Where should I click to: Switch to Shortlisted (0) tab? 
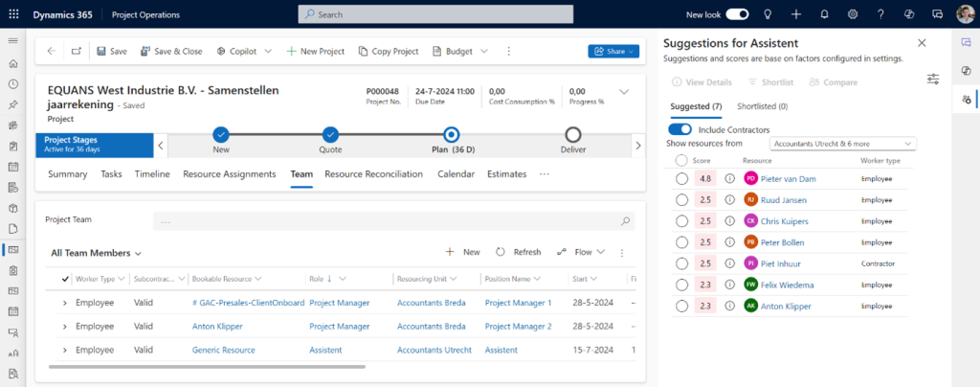(x=763, y=106)
